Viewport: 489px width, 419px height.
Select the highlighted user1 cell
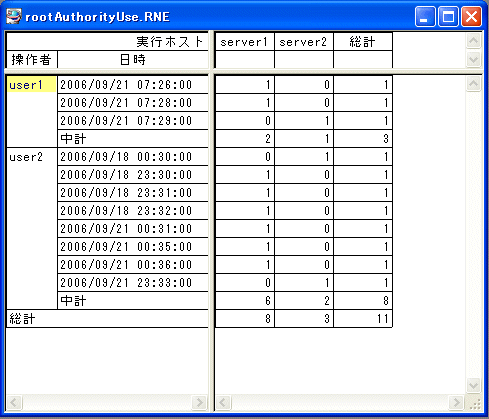32,85
